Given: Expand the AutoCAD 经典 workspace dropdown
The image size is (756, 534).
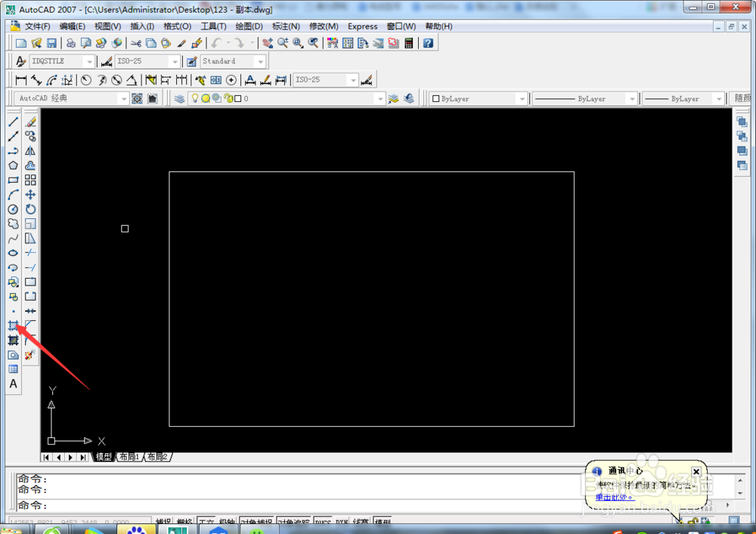Looking at the screenshot, I should pyautogui.click(x=124, y=99).
